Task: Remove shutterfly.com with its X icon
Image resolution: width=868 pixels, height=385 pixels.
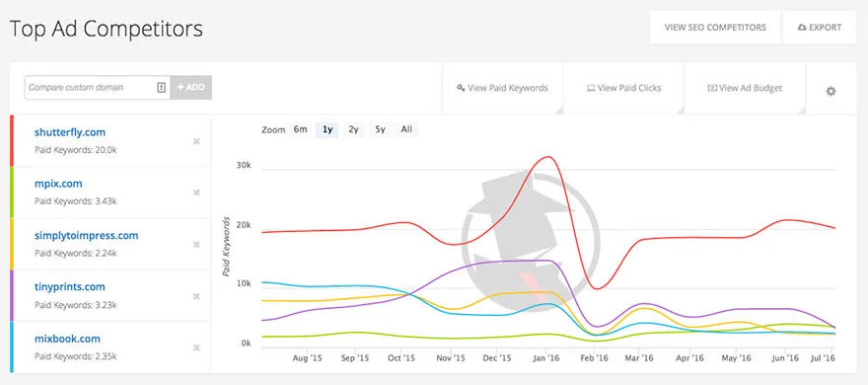Action: (x=196, y=141)
